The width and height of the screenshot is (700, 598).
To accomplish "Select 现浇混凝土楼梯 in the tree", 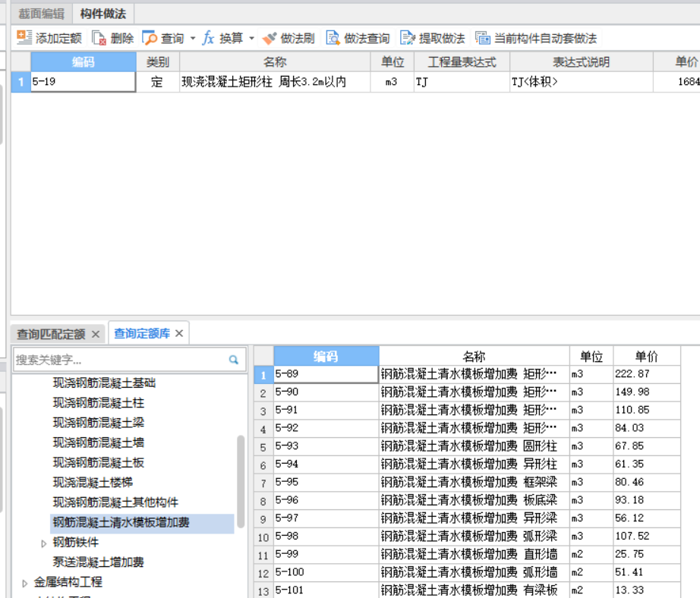I will tap(93, 483).
